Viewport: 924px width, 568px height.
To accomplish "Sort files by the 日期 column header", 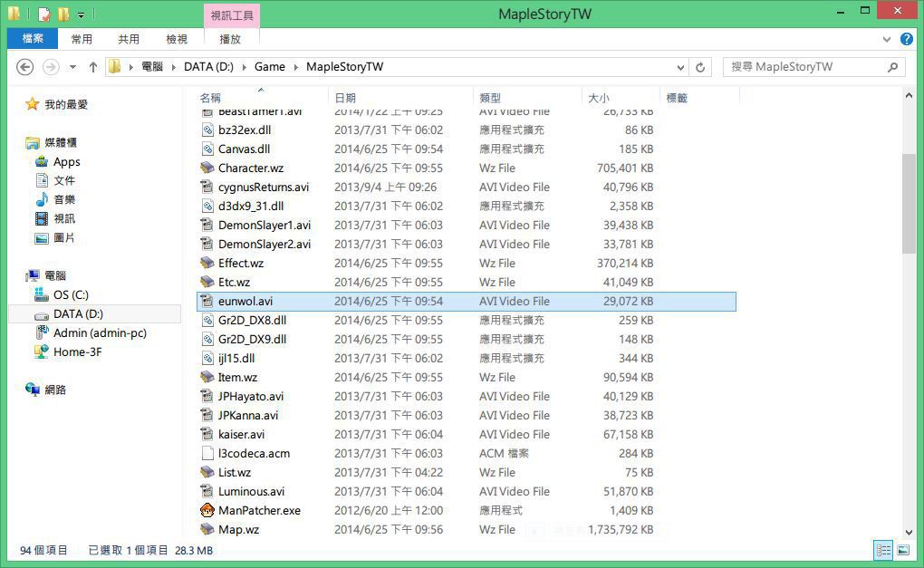I will point(400,98).
